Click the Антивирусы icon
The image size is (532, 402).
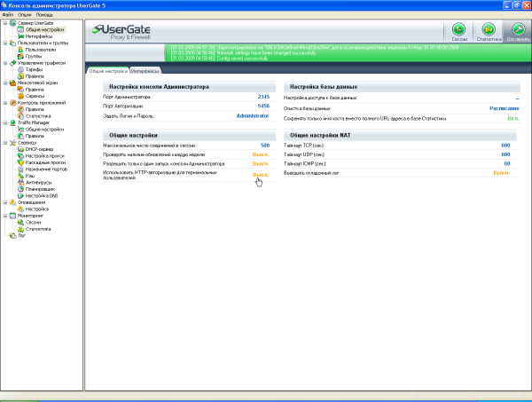coord(20,182)
